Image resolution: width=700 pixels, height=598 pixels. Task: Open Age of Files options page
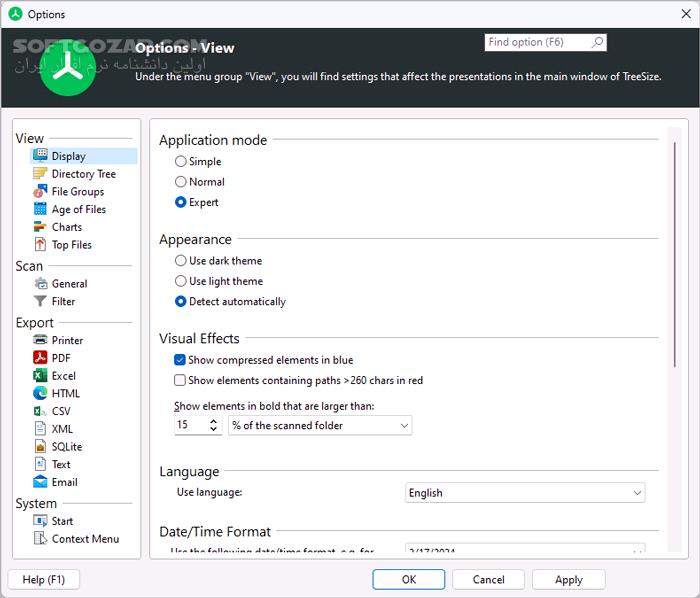click(79, 209)
